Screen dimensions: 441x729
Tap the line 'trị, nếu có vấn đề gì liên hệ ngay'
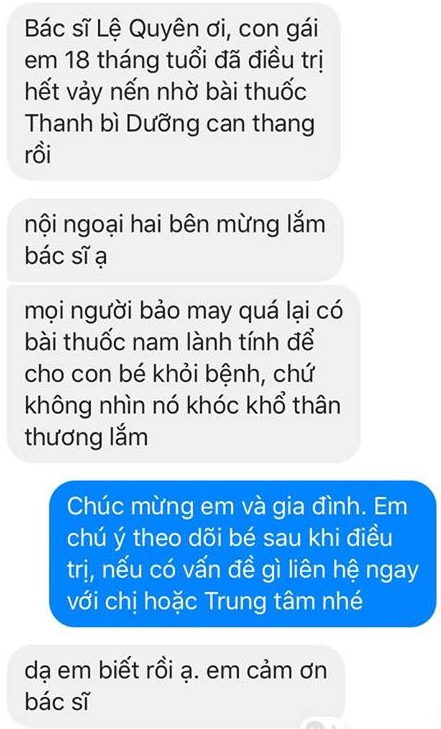click(x=243, y=570)
